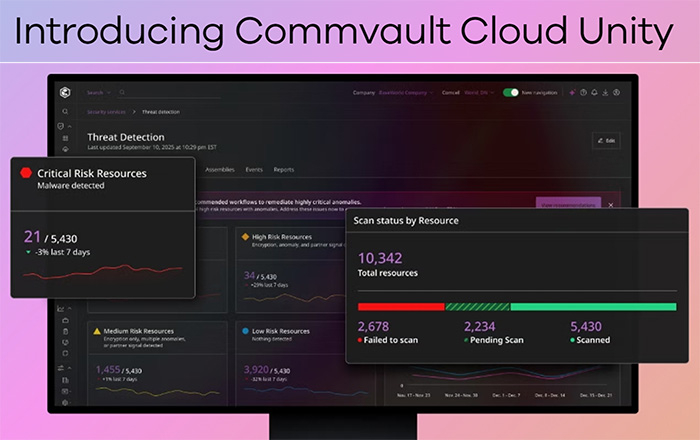Collapse the shield section chevron in sidebar
700x440 pixels.
pos(70,126)
